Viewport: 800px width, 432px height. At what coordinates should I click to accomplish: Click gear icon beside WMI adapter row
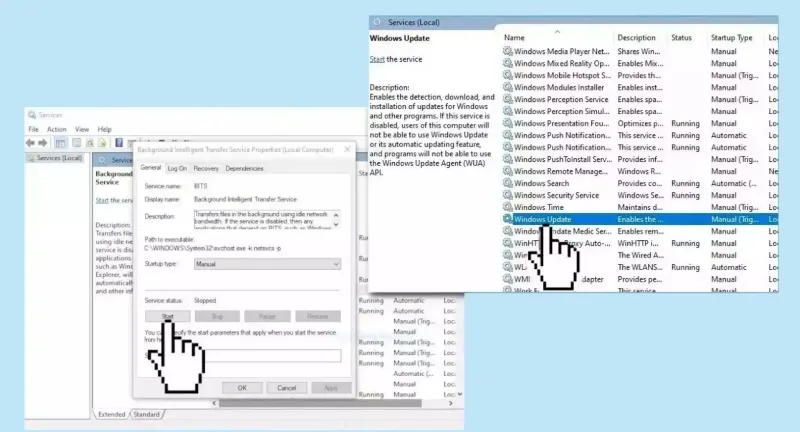(508, 279)
